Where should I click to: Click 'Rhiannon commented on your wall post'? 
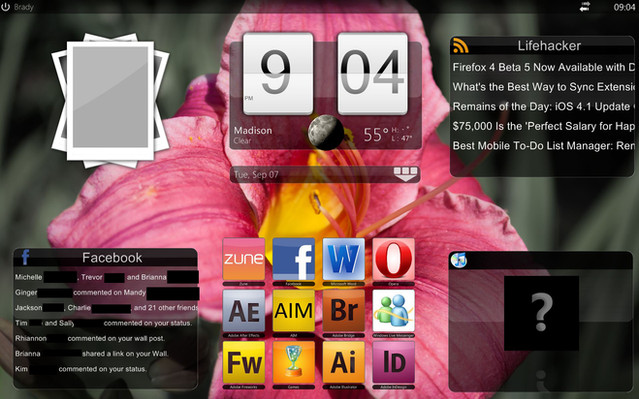coord(90,338)
